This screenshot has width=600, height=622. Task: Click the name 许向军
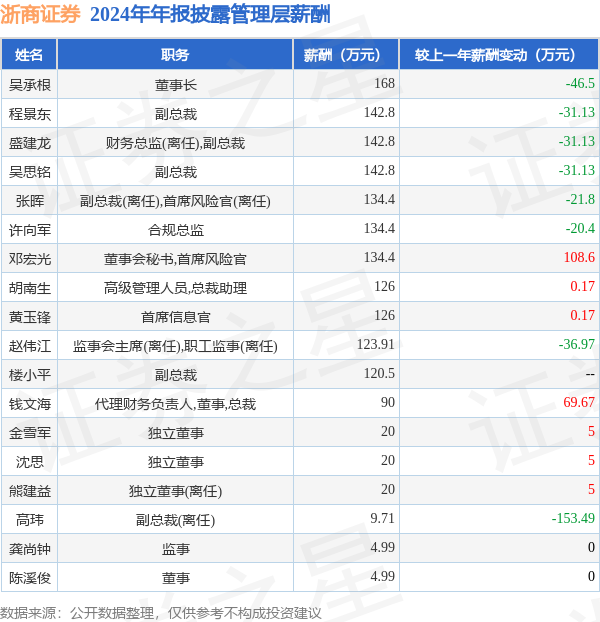click(x=30, y=230)
